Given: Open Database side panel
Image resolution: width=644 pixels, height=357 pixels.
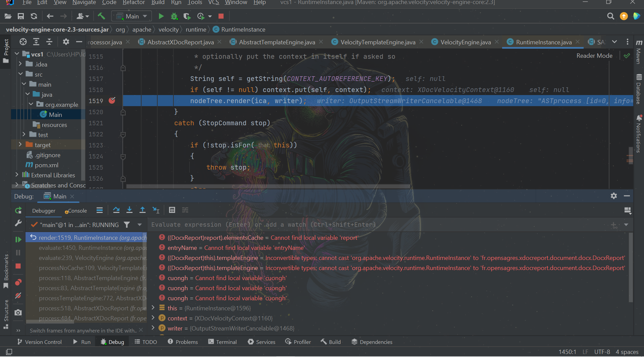Looking at the screenshot, I should pos(639,89).
